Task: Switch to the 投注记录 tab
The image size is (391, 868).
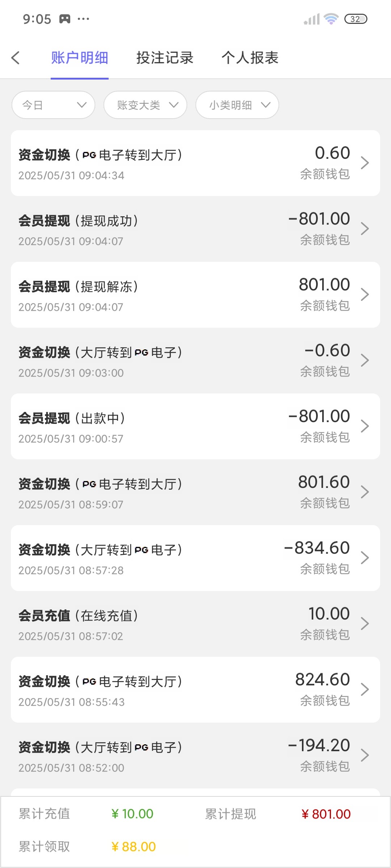Action: coord(165,58)
